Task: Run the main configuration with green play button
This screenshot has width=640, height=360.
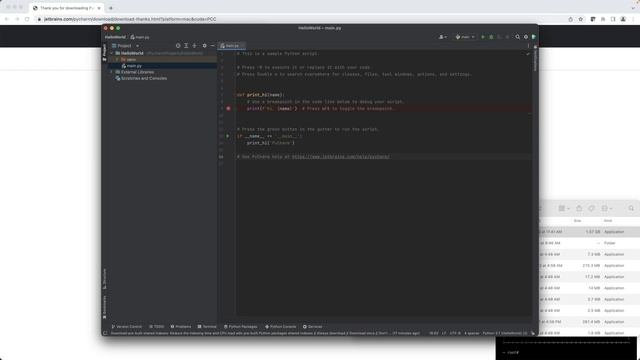Action: [x=483, y=37]
